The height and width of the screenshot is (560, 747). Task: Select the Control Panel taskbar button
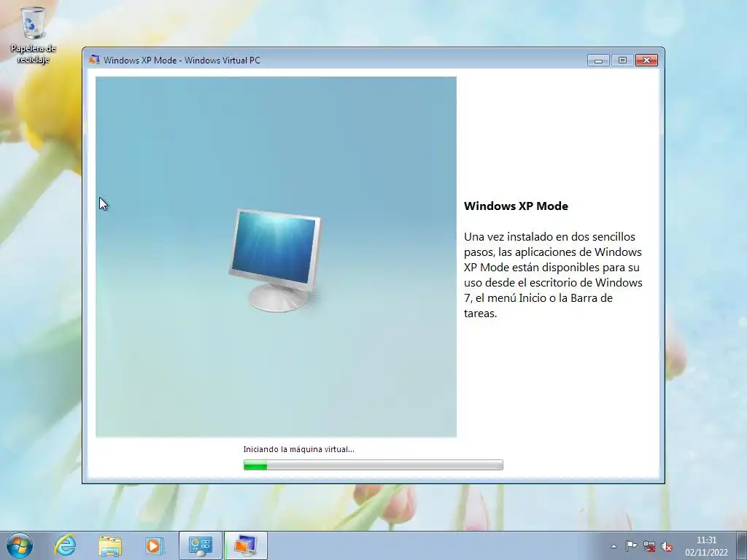[x=201, y=545]
